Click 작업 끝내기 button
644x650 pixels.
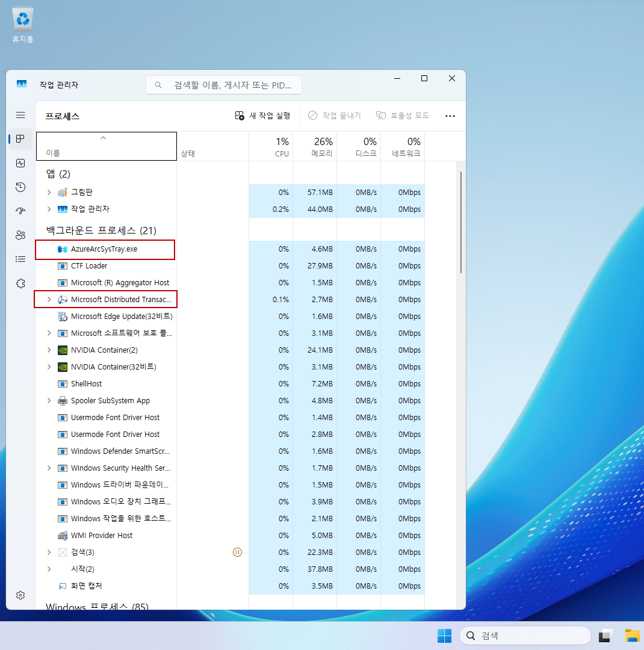pos(334,116)
